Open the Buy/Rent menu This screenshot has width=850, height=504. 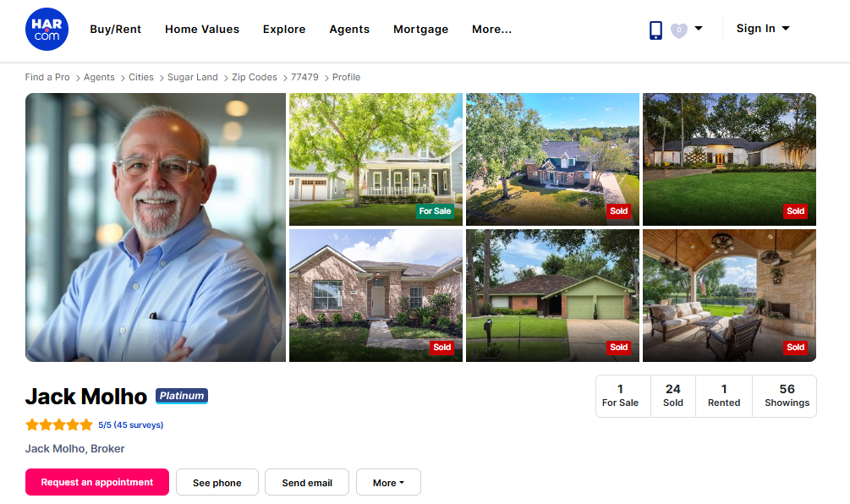pos(116,30)
